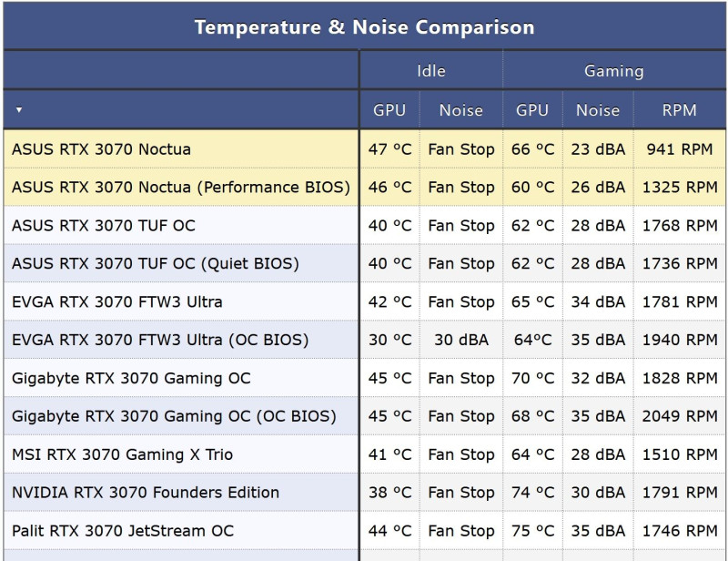Select the Palit RTX 3070 JetStream OC row
Image resolution: width=728 pixels, height=561 pixels.
pyautogui.click(x=365, y=530)
